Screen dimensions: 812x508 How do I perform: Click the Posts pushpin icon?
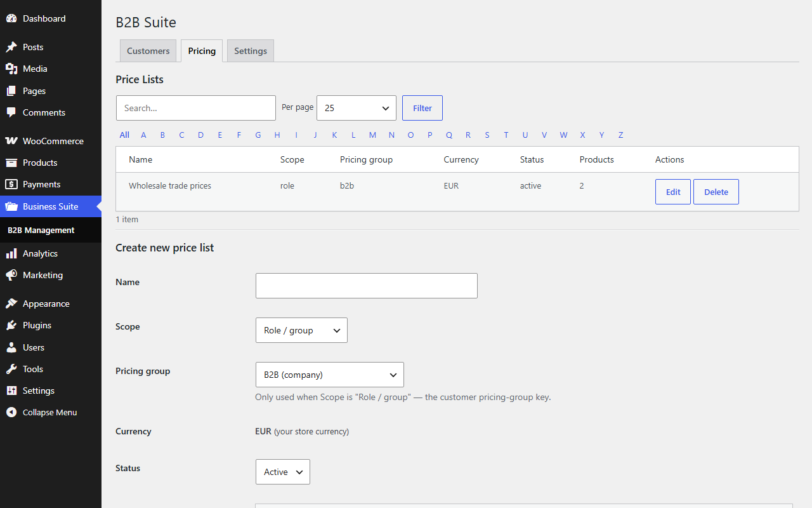tap(11, 47)
